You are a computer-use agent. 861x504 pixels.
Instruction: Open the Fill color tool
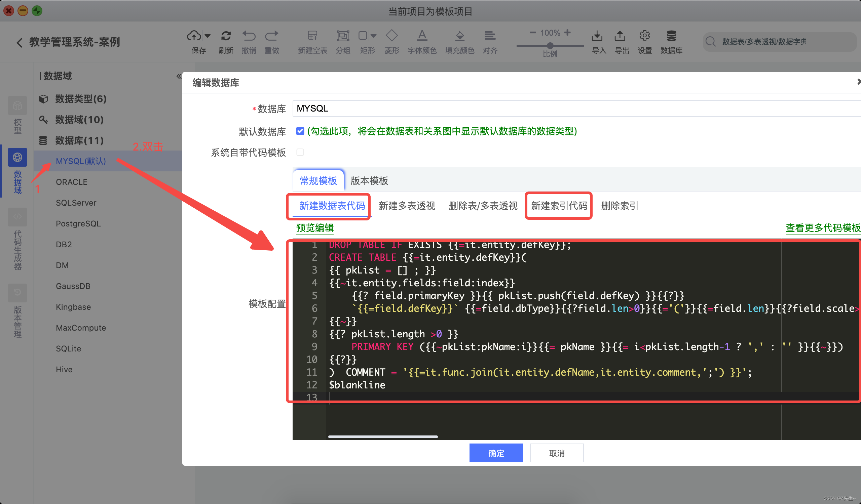pos(459,36)
